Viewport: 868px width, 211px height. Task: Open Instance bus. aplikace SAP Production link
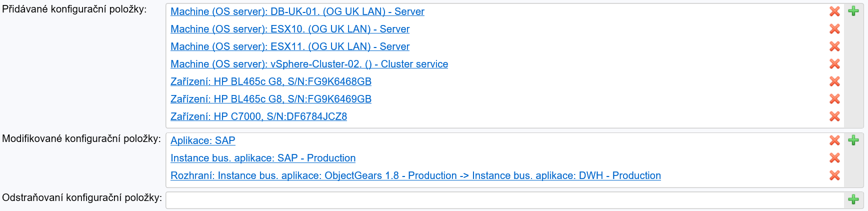262,158
